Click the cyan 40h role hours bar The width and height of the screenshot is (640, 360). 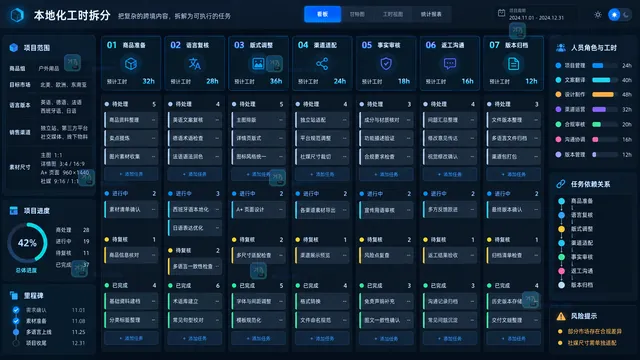[604, 80]
